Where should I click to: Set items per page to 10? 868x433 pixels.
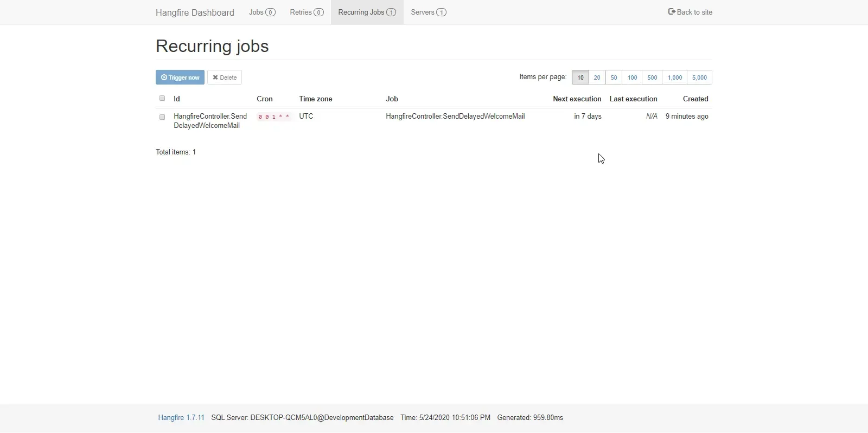coord(580,77)
